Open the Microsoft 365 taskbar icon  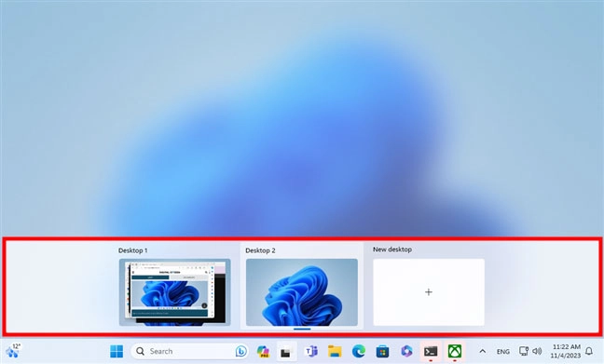(406, 351)
